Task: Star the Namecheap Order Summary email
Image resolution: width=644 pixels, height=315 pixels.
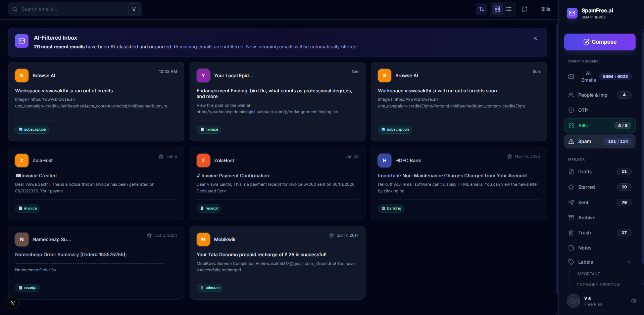Action: (x=150, y=235)
